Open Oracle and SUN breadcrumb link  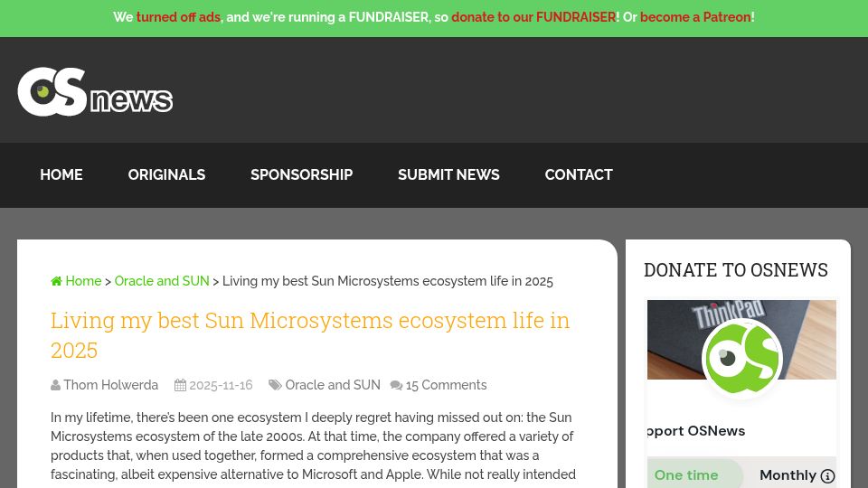[162, 281]
